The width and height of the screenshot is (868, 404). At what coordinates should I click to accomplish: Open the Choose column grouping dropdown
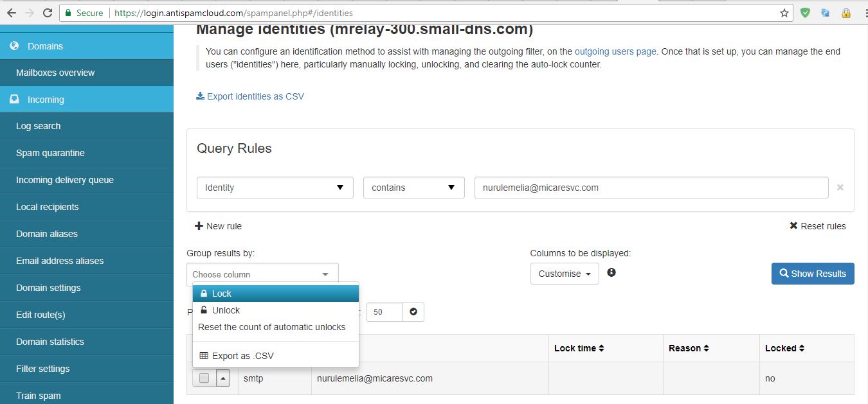[x=262, y=274]
